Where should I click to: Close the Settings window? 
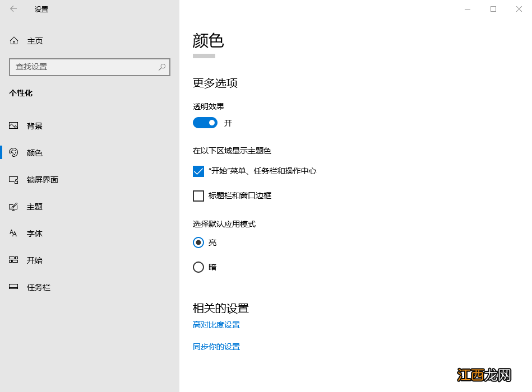click(519, 9)
